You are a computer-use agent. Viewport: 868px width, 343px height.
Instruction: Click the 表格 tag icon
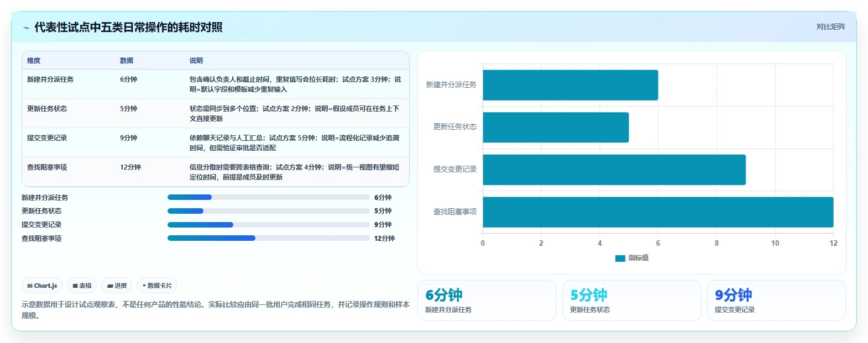click(x=75, y=286)
